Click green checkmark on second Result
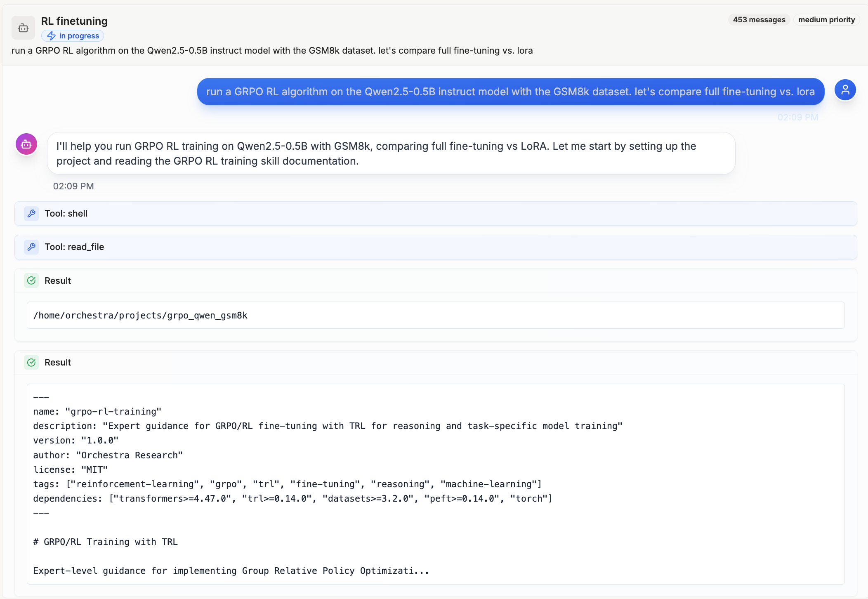This screenshot has height=599, width=868. pyautogui.click(x=31, y=363)
